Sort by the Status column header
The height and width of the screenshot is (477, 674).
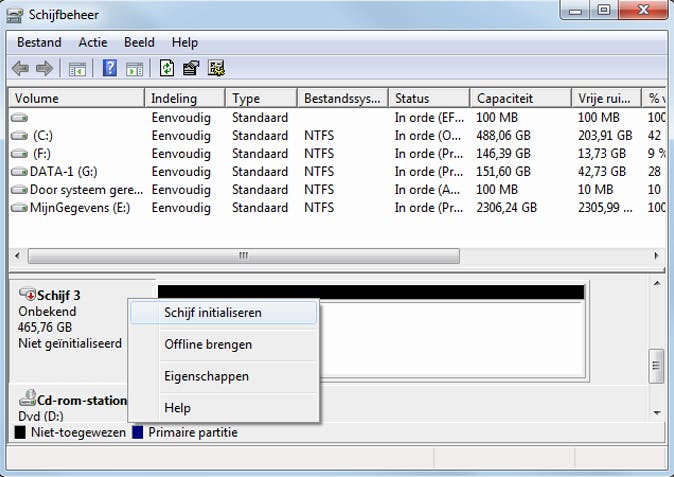(429, 98)
